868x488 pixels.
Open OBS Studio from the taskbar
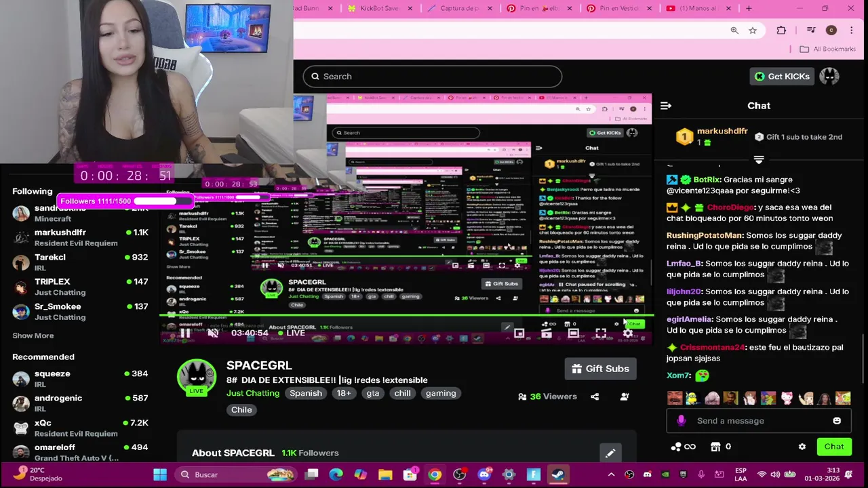460,474
